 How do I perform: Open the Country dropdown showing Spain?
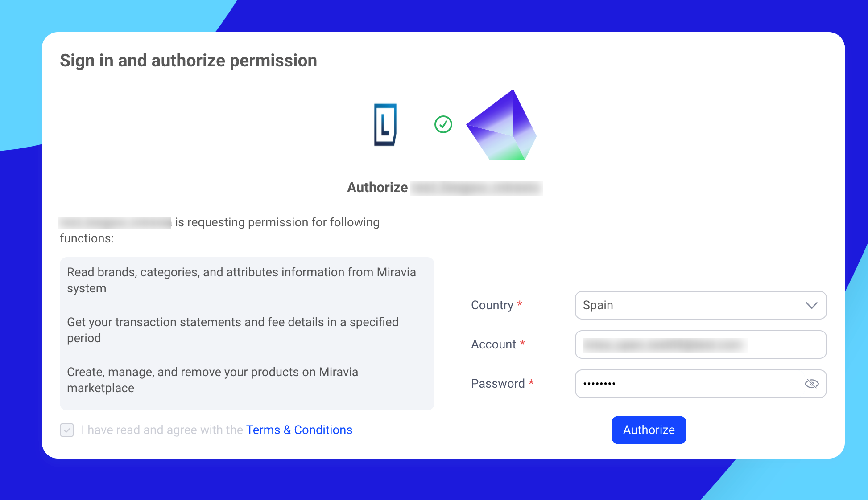coord(691,305)
